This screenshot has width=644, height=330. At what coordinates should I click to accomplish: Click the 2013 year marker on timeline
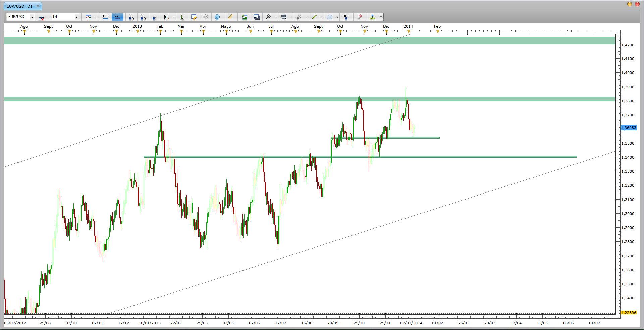tap(137, 26)
